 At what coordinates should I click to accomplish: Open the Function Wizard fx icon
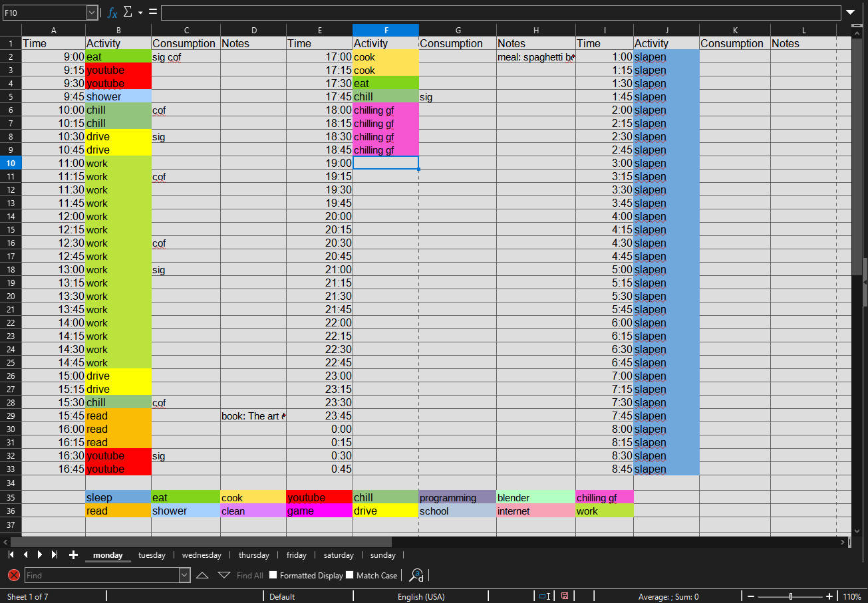[112, 12]
